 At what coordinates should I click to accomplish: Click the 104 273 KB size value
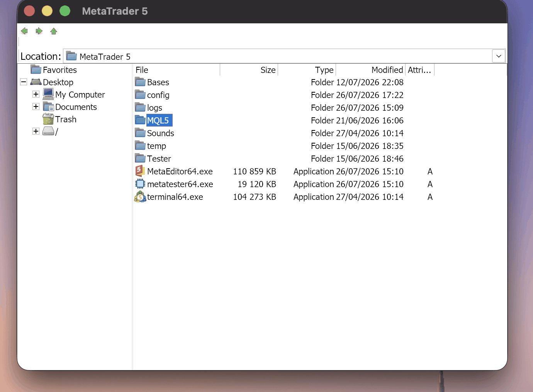(x=255, y=197)
